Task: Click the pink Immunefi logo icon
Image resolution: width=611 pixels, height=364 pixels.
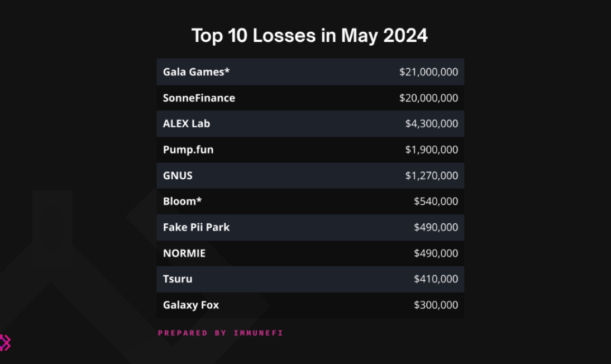Action: tap(5, 343)
